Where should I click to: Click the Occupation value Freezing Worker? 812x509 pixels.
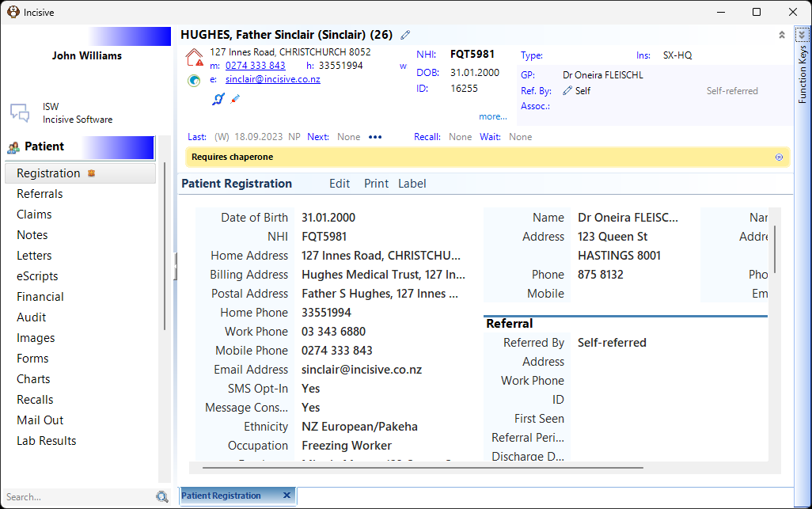[x=347, y=446]
